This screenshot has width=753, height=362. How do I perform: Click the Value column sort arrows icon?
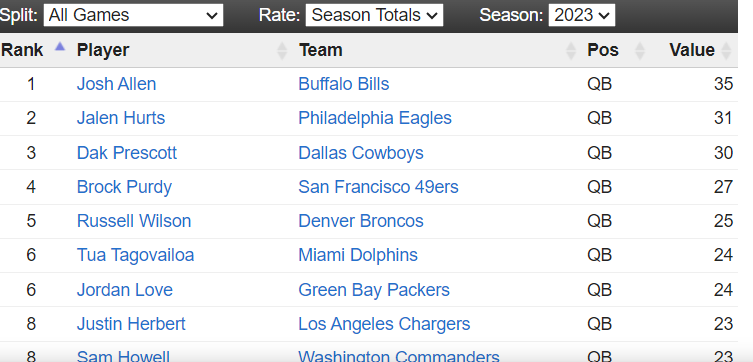coord(726,50)
